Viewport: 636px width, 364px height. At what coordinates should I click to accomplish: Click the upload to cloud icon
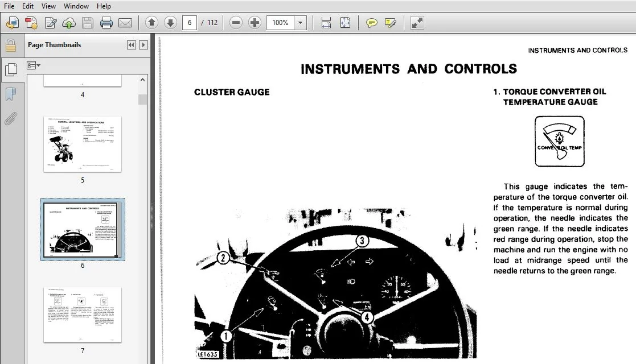pyautogui.click(x=69, y=23)
